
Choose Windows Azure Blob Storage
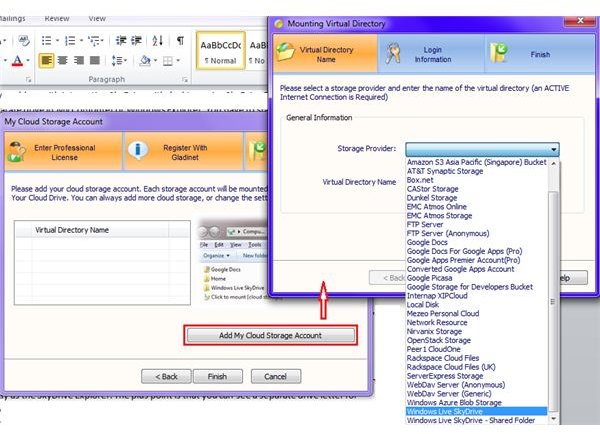click(476, 403)
